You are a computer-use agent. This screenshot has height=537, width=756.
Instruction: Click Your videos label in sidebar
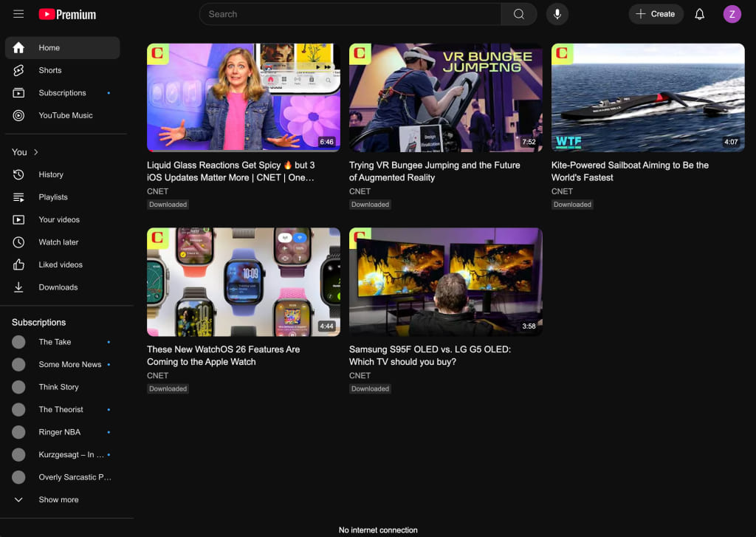(59, 219)
